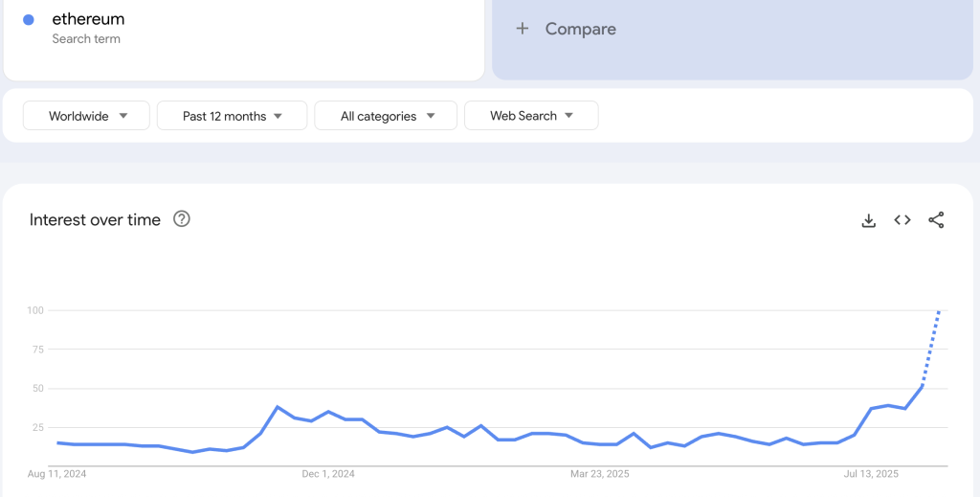Screen dimensions: 980x497
Task: Click the dotted line peak at 100
Action: click(x=939, y=311)
